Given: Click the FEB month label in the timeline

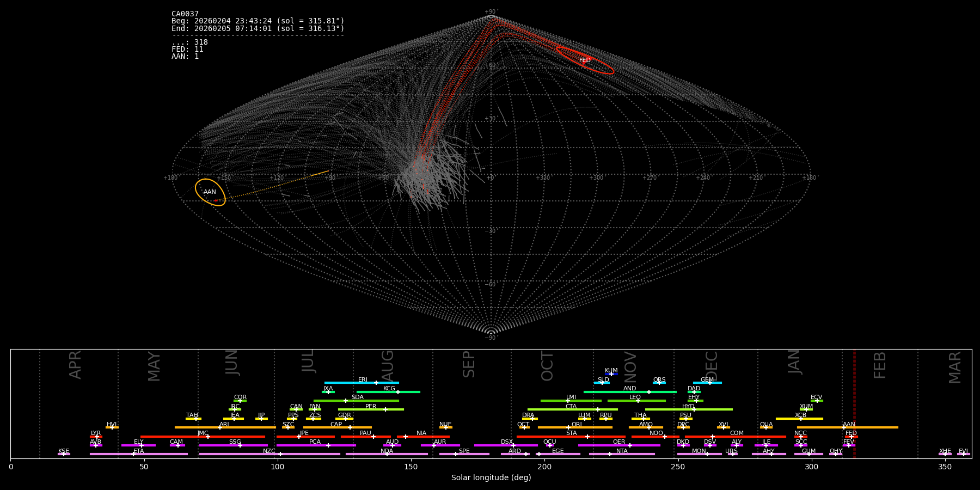Looking at the screenshot, I should coord(880,365).
